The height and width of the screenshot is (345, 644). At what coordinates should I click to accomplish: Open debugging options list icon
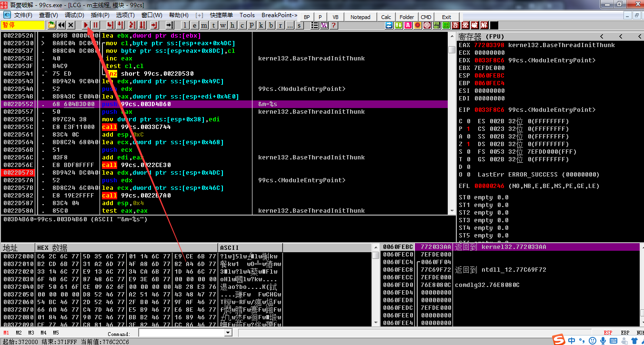(x=314, y=25)
